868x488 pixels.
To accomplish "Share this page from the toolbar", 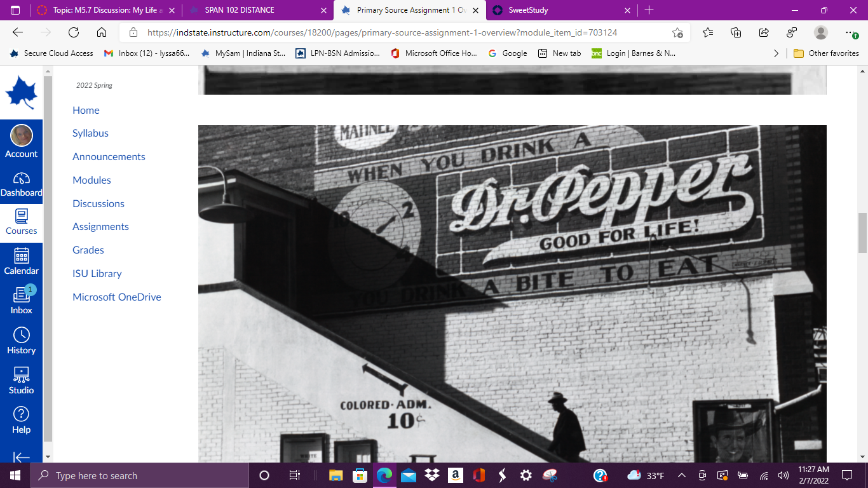I will point(764,32).
